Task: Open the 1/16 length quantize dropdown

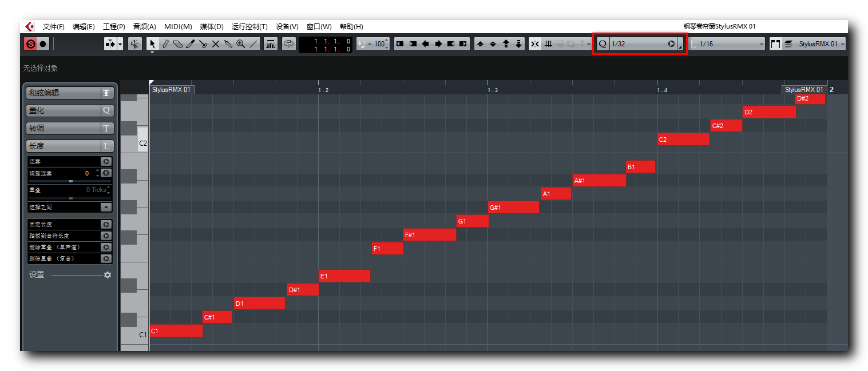Action: (x=731, y=43)
